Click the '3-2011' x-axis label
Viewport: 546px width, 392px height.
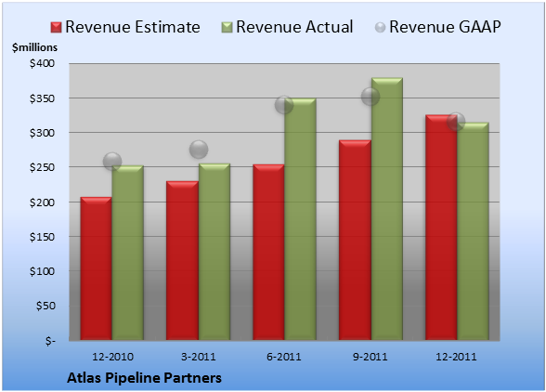[199, 357]
